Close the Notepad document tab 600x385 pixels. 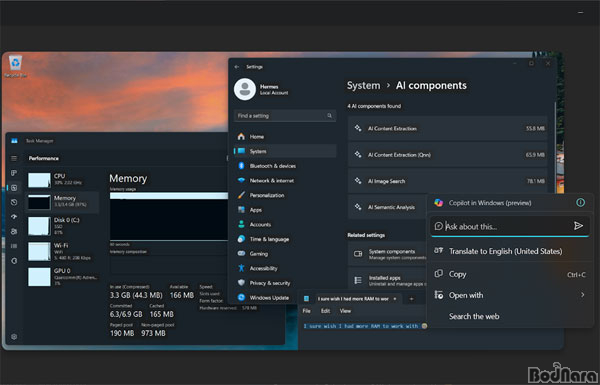(x=395, y=299)
